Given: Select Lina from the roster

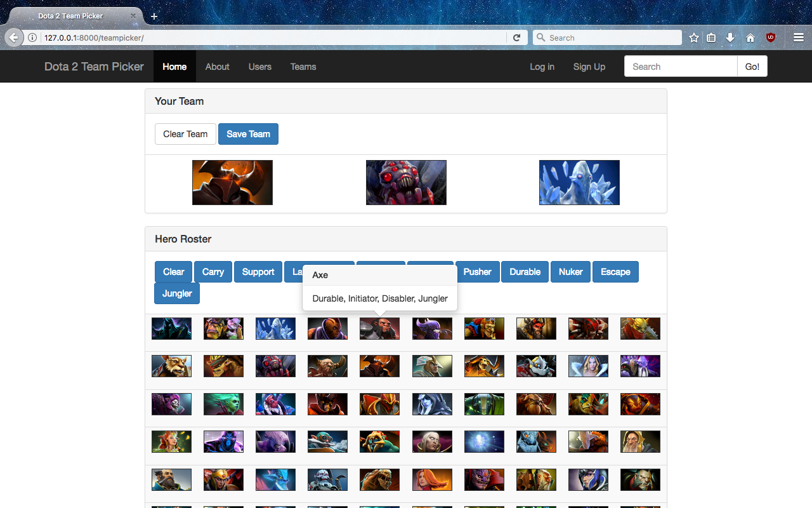Looking at the screenshot, I should tap(432, 479).
